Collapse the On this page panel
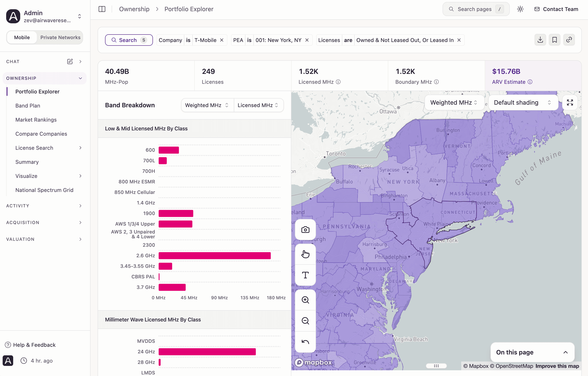Screen dimensions: 588x376 [x=565, y=352]
